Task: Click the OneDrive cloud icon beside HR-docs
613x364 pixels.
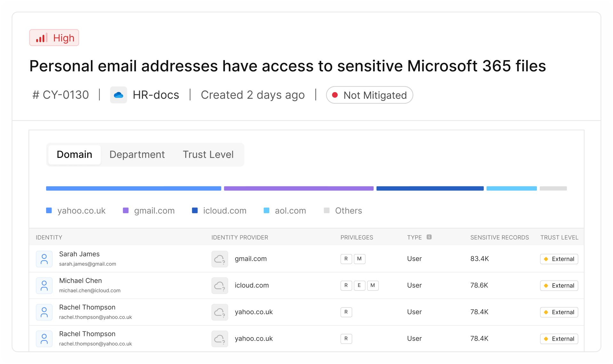Action: coord(118,95)
